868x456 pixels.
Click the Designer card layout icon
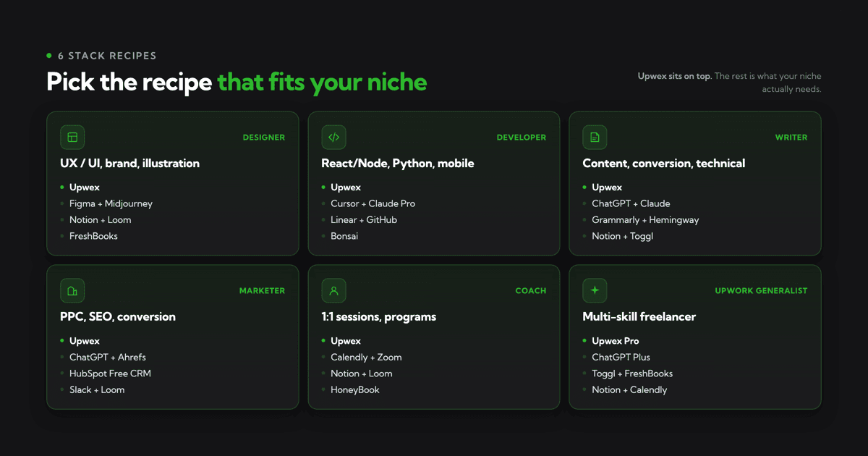pyautogui.click(x=72, y=138)
